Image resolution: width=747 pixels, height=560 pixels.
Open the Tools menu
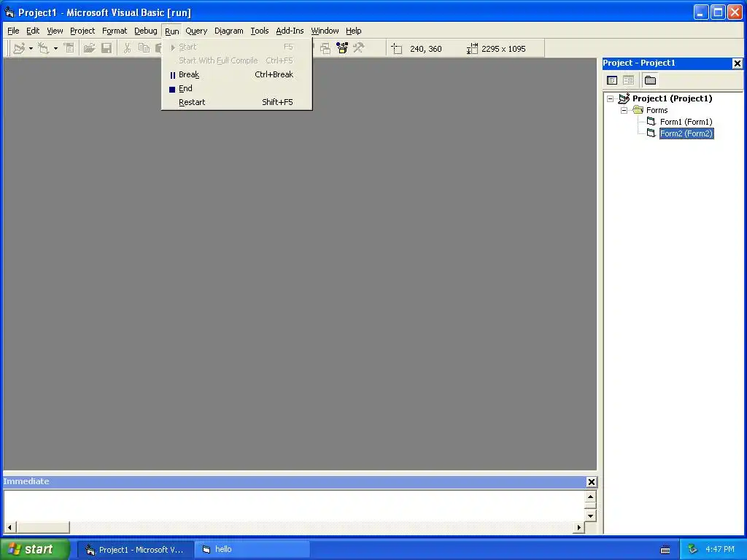(260, 31)
